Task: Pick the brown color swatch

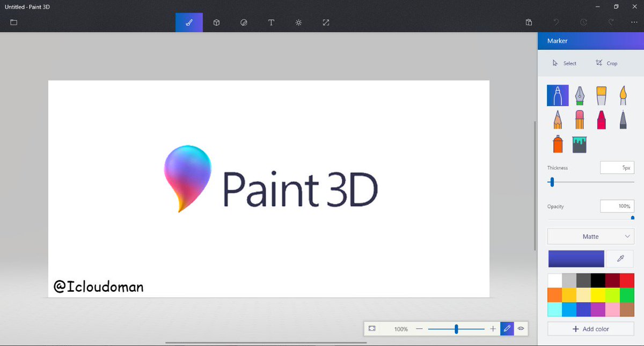Action: (x=627, y=310)
